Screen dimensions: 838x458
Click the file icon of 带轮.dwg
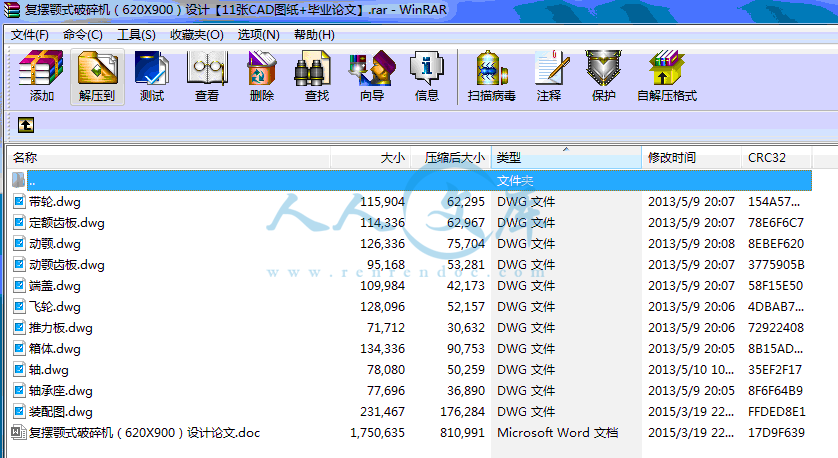point(19,201)
